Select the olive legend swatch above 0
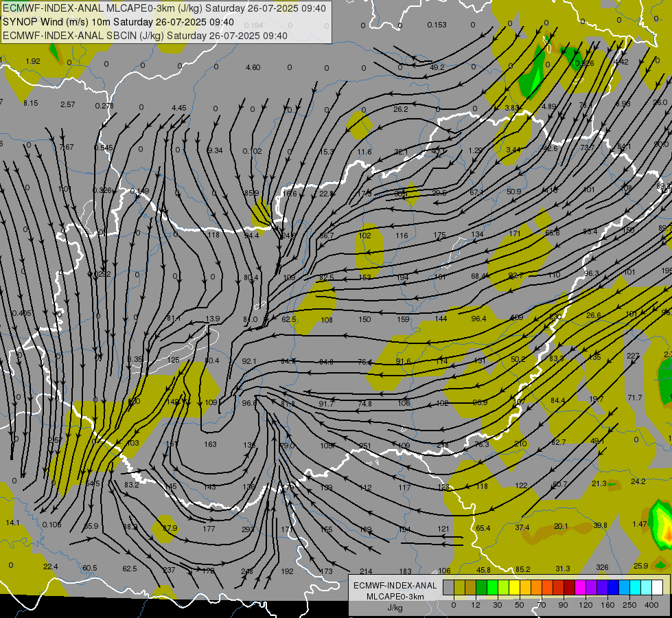The width and height of the screenshot is (672, 618). click(x=459, y=588)
